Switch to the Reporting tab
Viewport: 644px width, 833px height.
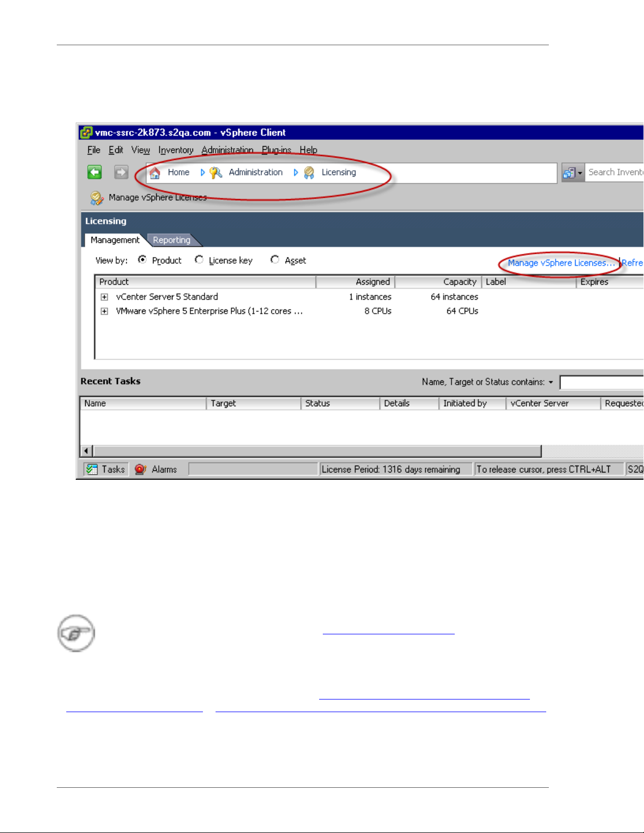pyautogui.click(x=172, y=240)
